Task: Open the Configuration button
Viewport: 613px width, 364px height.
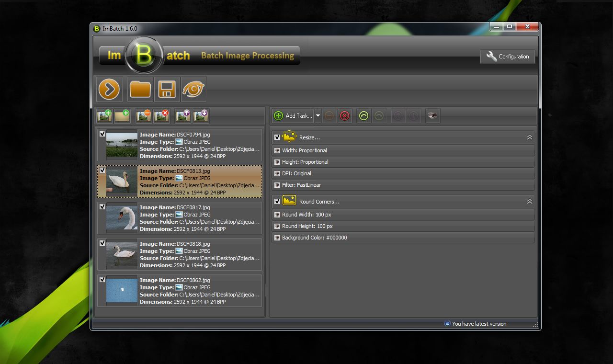Action: coord(508,56)
